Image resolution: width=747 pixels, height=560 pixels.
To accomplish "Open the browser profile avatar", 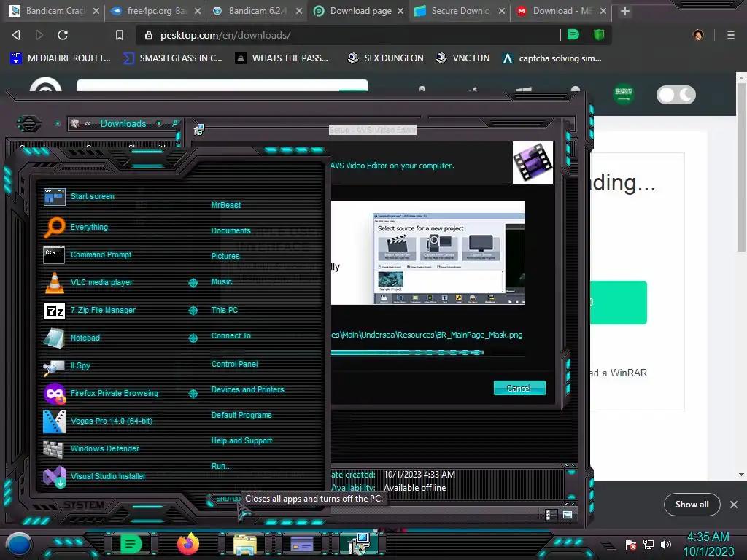I will 698,35.
